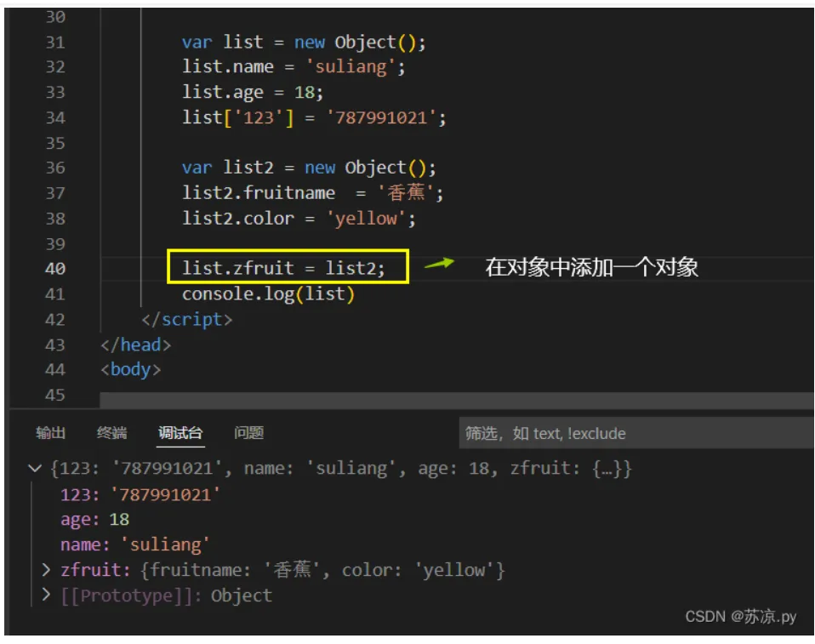Viewport: 815px width, 644px height.
Task: Click the closing </script> tag
Action: (x=187, y=319)
